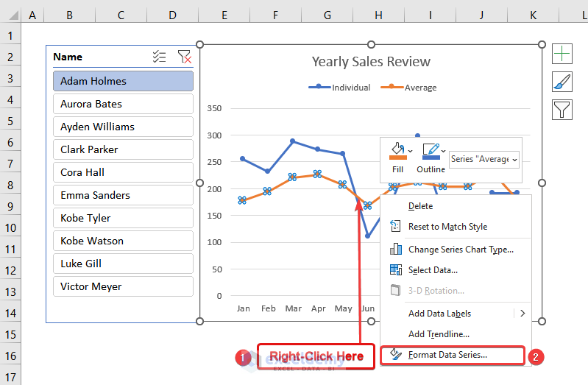
Task: Open the Chart Styles paintbrush button
Action: click(x=562, y=82)
